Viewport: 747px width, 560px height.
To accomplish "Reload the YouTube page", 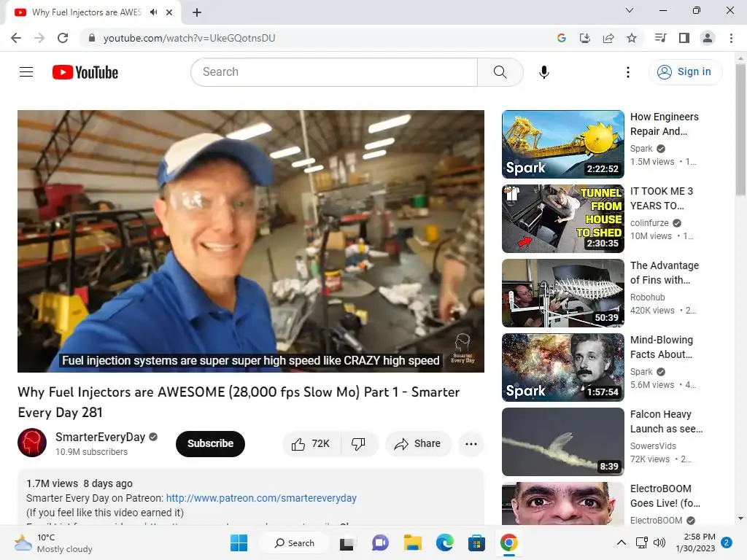I will [63, 38].
